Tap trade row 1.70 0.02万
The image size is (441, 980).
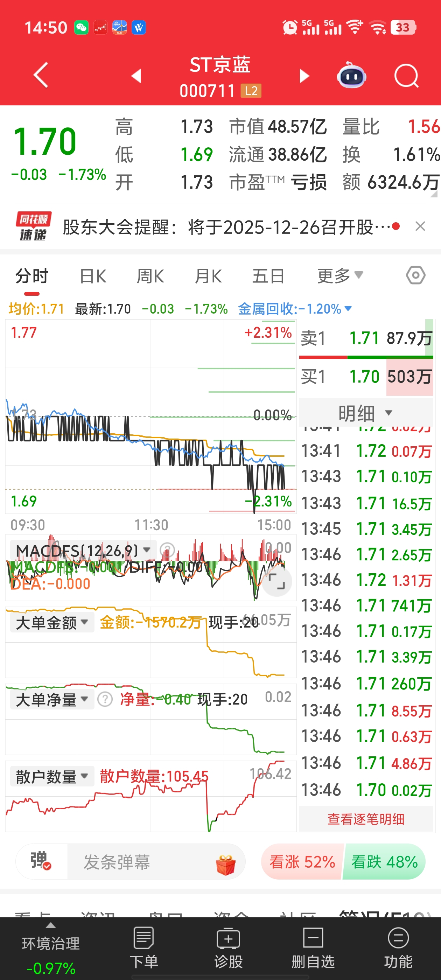click(366, 790)
